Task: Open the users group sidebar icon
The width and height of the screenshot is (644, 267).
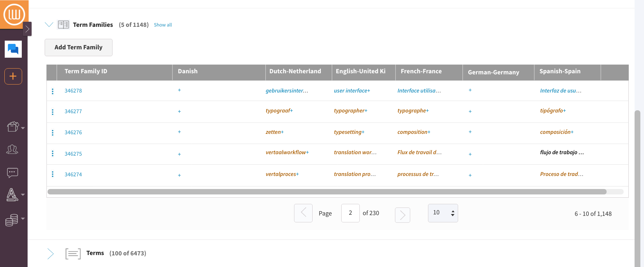Action: (x=12, y=149)
